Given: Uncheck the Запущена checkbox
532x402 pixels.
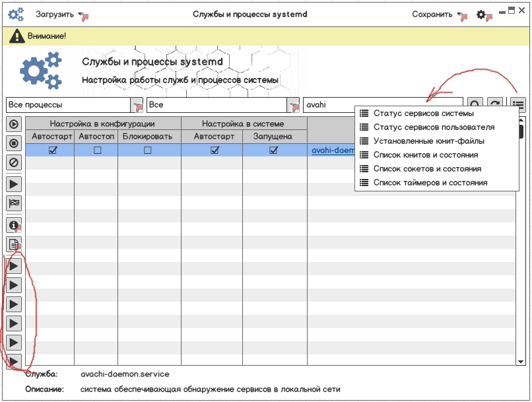Looking at the screenshot, I should coord(273,151).
